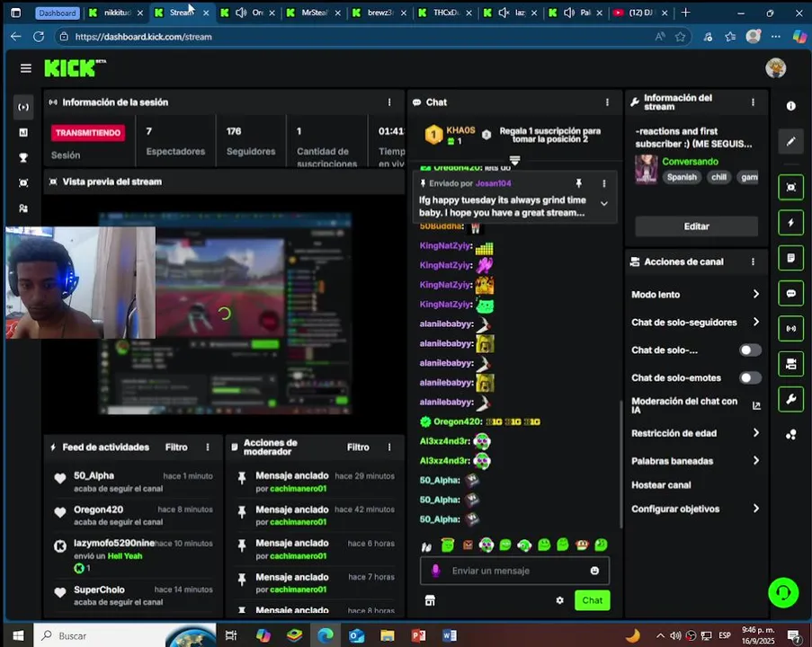Toggle the Chat de solo-... switch
Viewport: 812px width, 647px height.
[750, 350]
